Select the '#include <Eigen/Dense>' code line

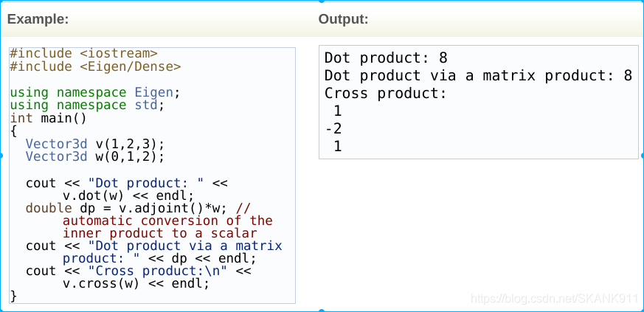click(x=95, y=66)
